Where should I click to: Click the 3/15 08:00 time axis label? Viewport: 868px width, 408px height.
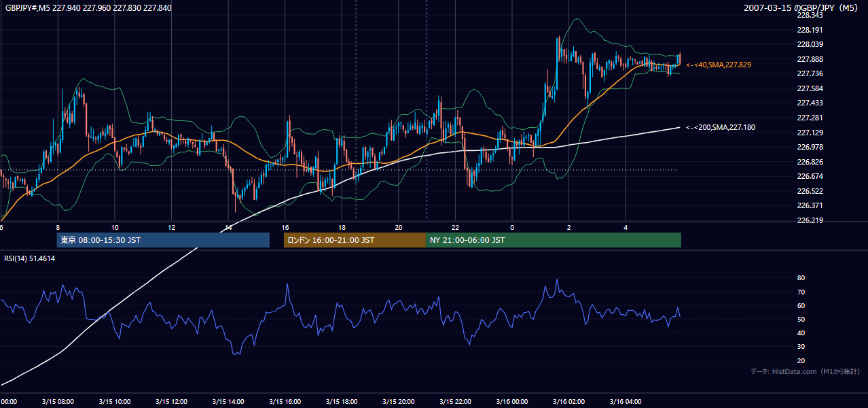coord(58,401)
